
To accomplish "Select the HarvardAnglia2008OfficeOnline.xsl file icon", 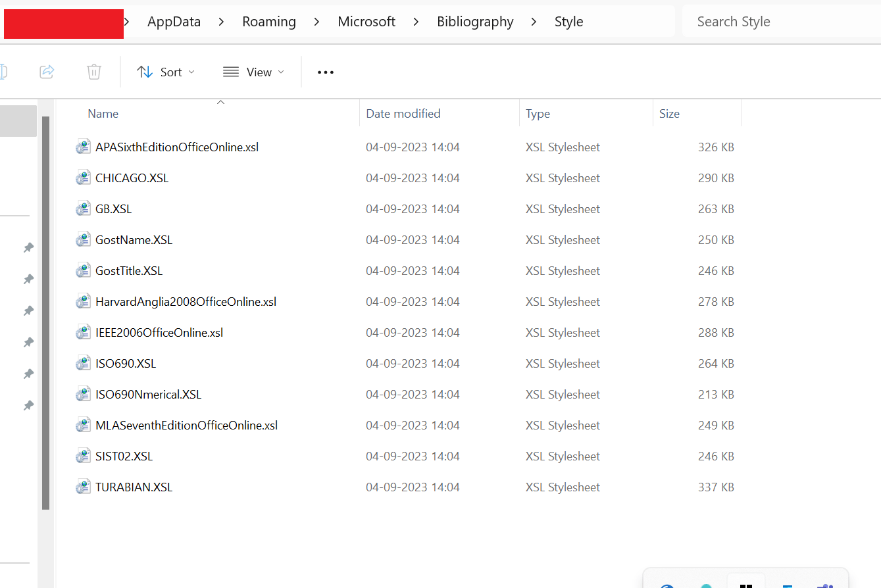I will (x=83, y=302).
